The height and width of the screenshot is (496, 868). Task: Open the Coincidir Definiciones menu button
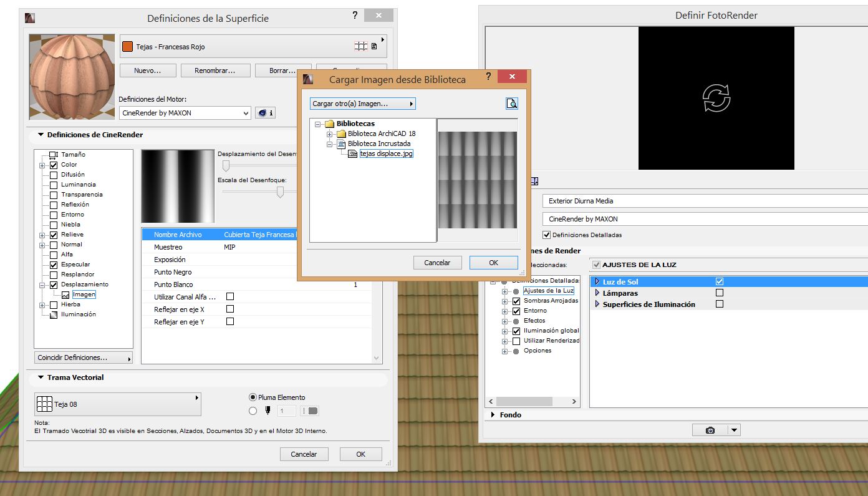tap(84, 358)
